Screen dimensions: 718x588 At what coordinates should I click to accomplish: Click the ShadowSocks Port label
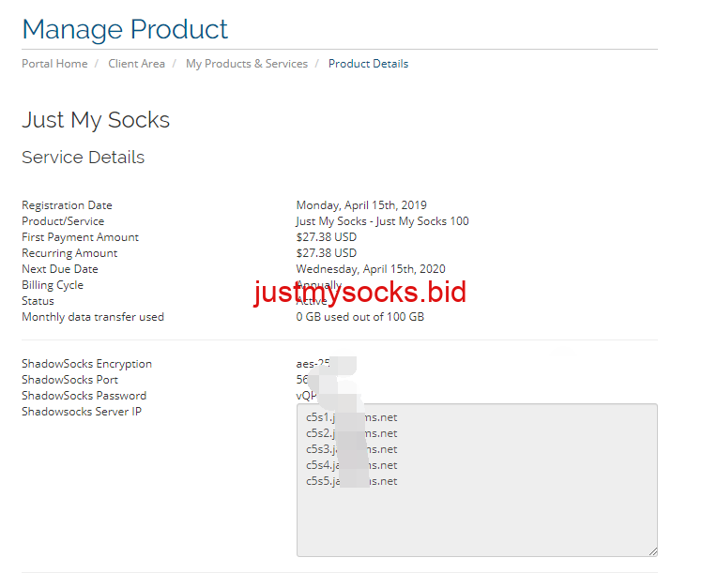click(x=70, y=380)
